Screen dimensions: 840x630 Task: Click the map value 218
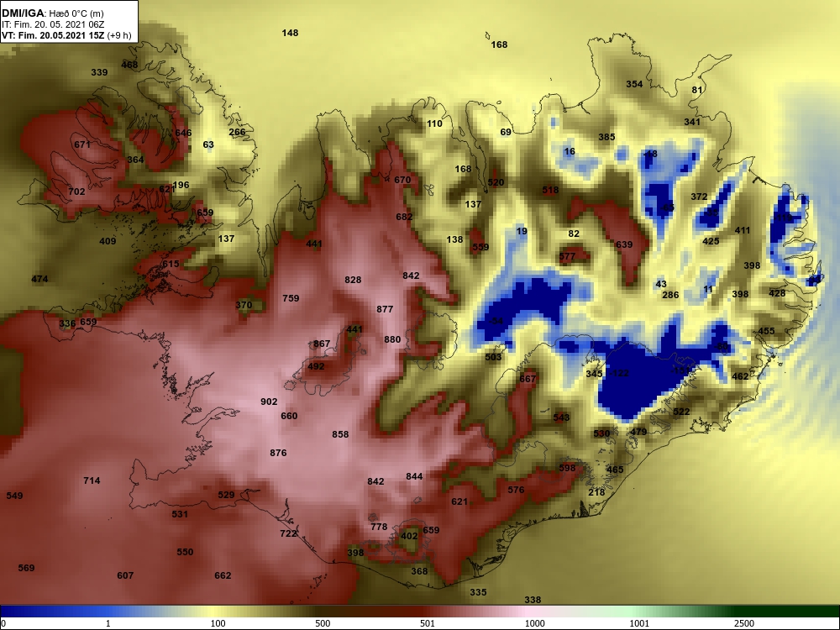click(596, 493)
